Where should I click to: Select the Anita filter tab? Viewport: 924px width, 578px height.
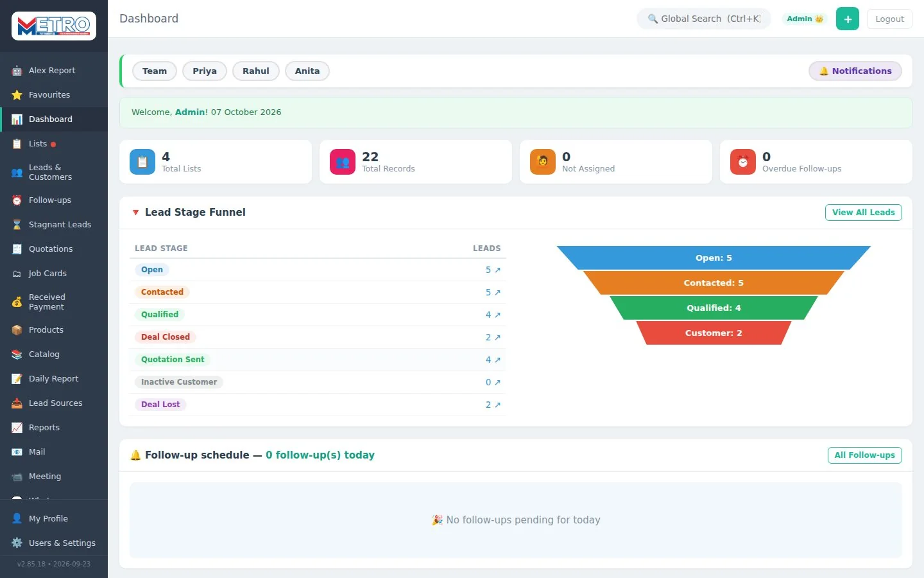[x=307, y=71]
